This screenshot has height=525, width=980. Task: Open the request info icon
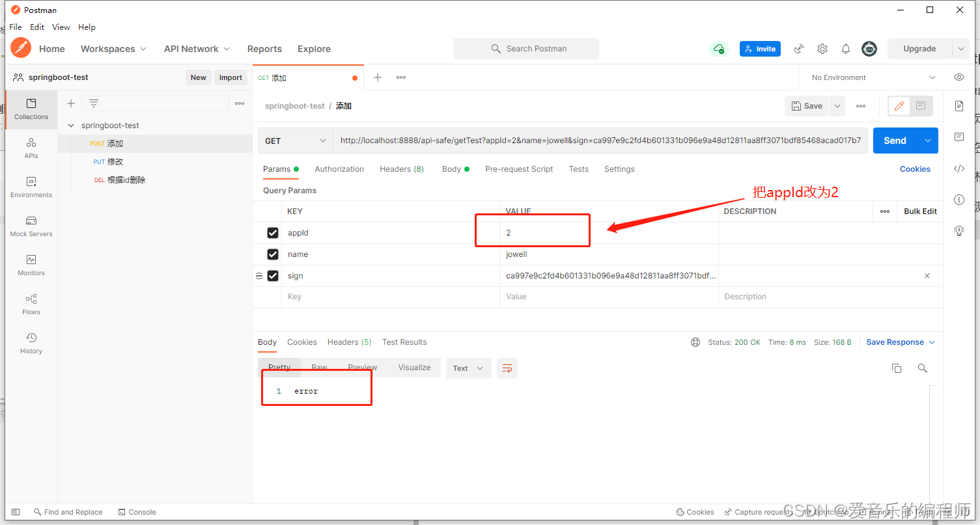click(959, 200)
